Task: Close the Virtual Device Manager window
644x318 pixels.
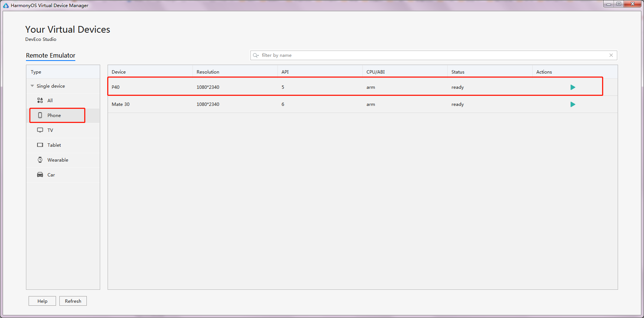Action: (x=633, y=4)
